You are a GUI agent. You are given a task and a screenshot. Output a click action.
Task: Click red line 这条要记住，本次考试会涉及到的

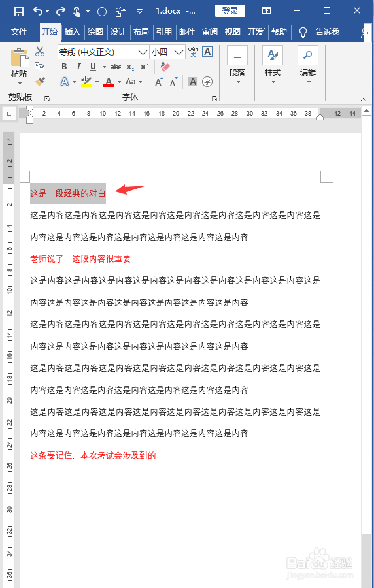[93, 455]
